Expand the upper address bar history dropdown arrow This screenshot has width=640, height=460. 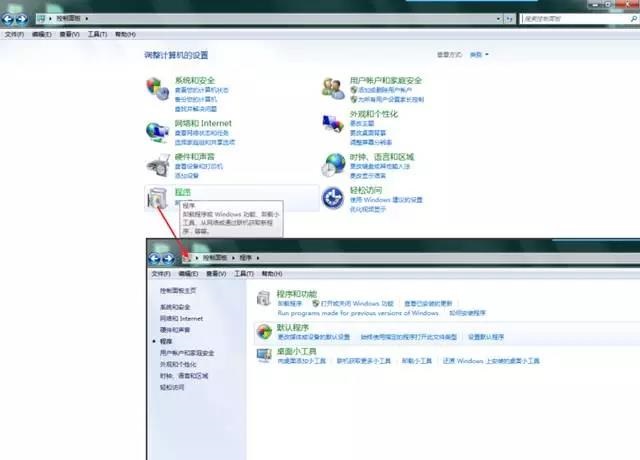tap(498, 19)
